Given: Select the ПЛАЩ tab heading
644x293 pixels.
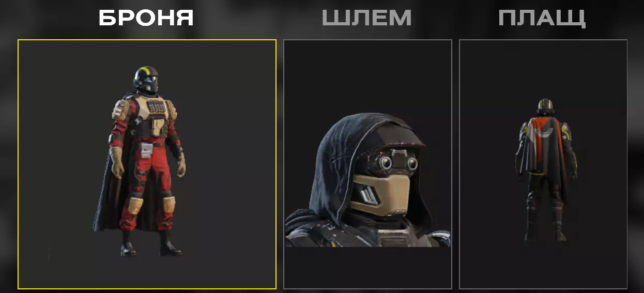Looking at the screenshot, I should 542,18.
